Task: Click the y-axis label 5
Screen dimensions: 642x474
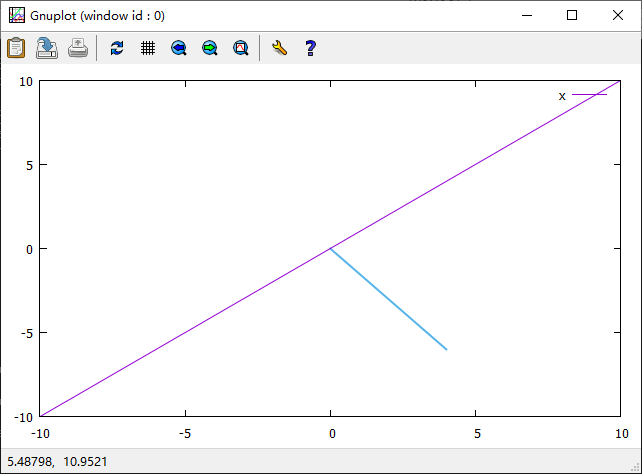Action: [29, 165]
